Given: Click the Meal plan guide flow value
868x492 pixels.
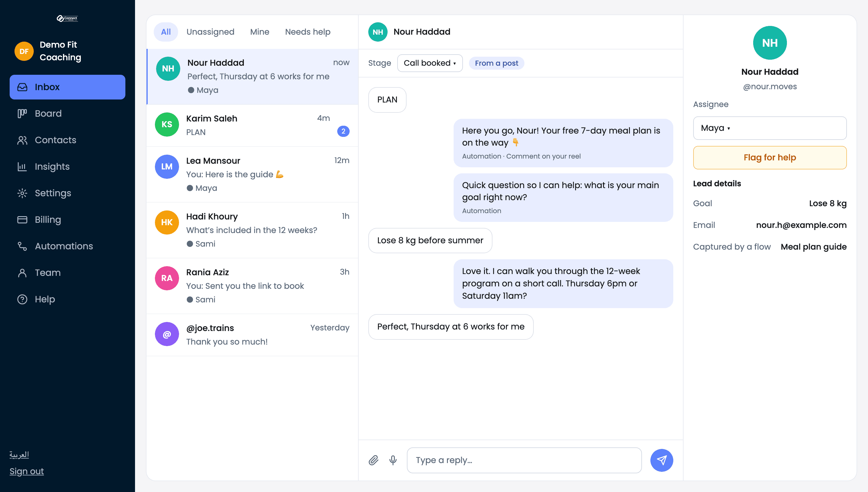Looking at the screenshot, I should point(813,247).
